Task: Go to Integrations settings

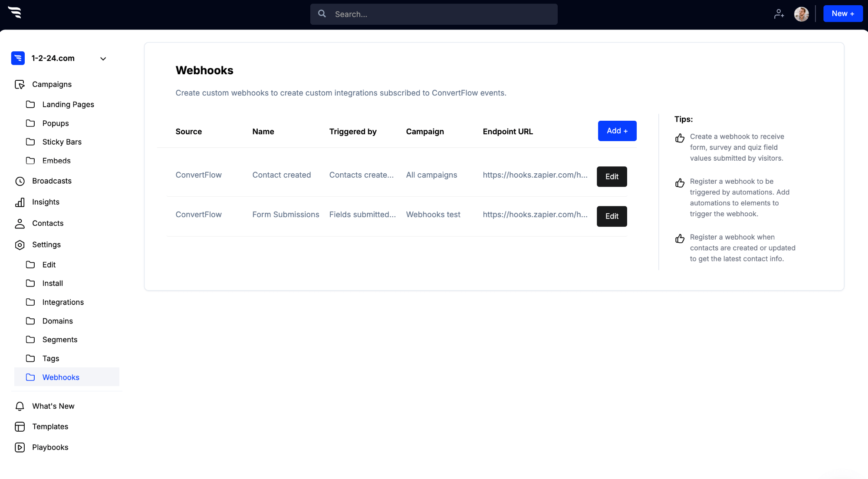Action: pos(63,302)
